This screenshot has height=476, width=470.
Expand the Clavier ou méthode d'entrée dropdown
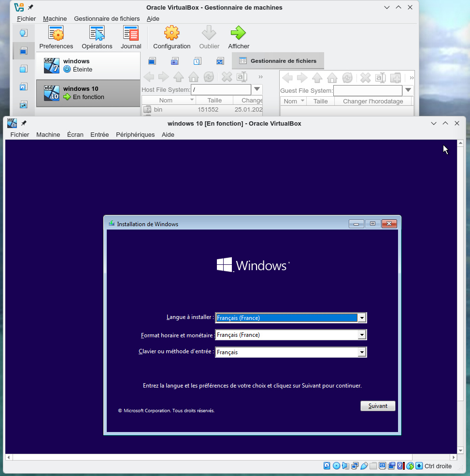(x=361, y=352)
